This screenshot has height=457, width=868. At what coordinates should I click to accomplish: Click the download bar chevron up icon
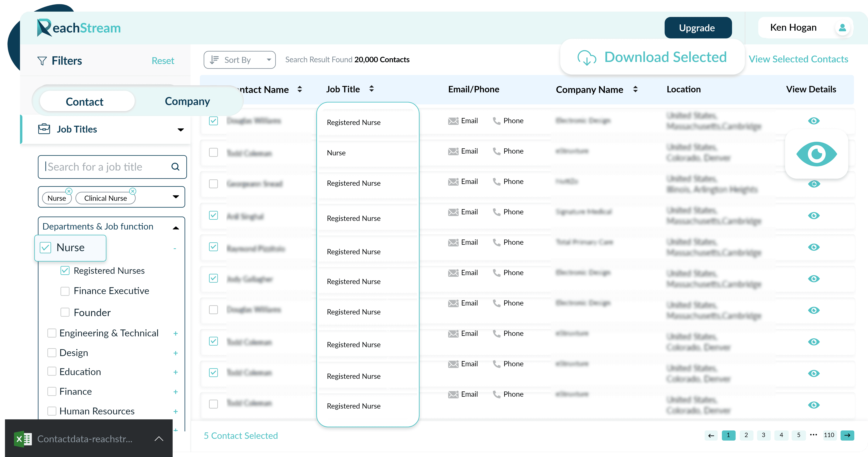(x=159, y=439)
